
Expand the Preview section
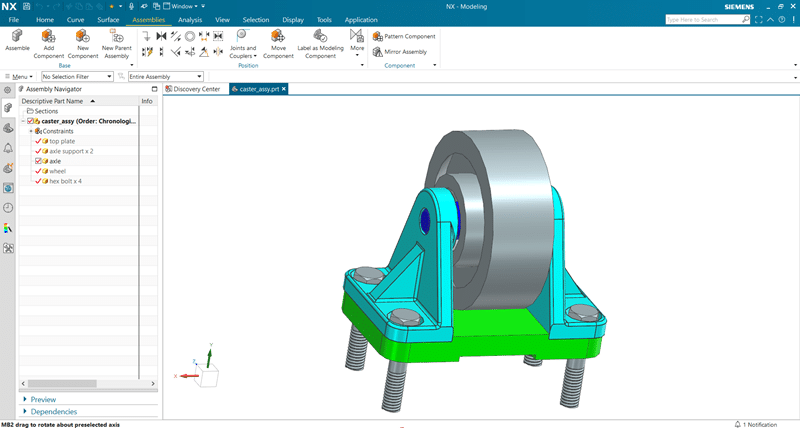43,399
